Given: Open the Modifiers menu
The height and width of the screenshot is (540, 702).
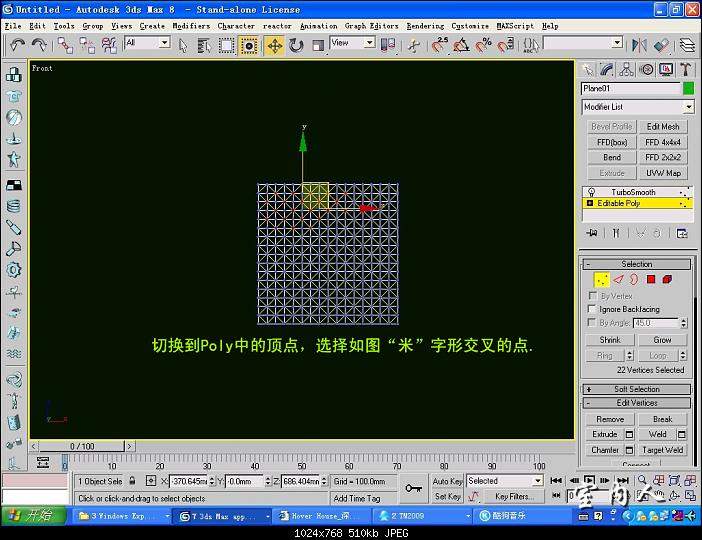Looking at the screenshot, I should coord(191,26).
